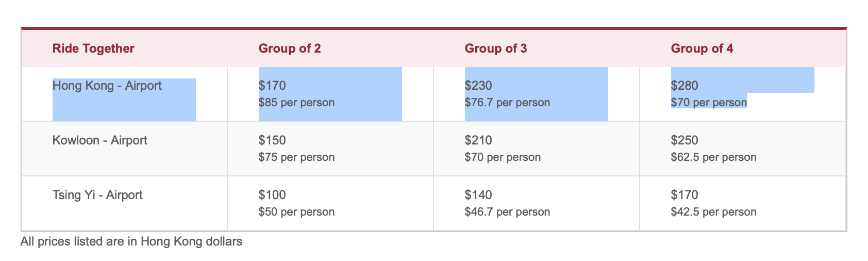This screenshot has height=261, width=868.
Task: Click the $85 per person text
Action: pos(296,103)
